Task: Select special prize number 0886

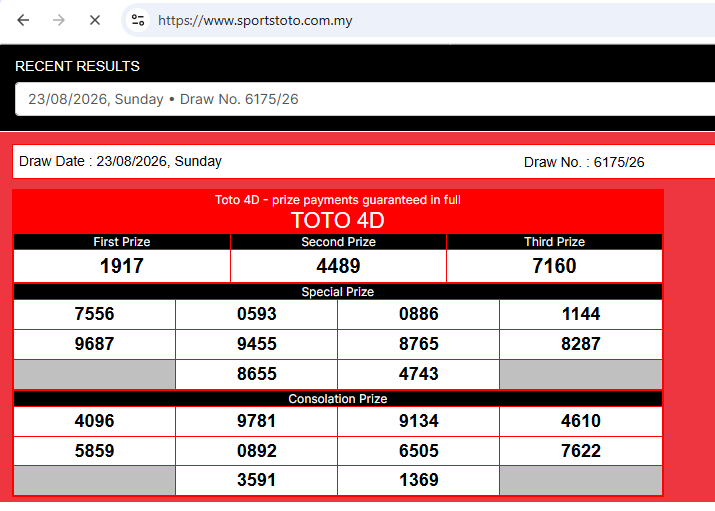Action: (419, 314)
